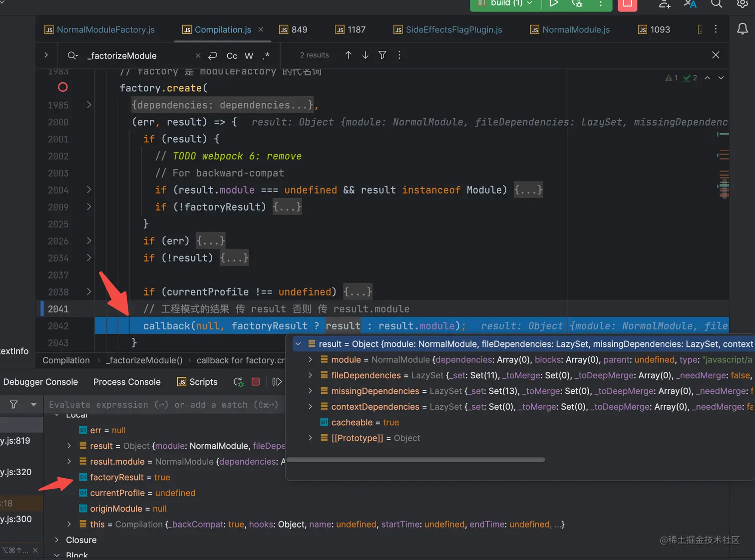Open Scripts tab in debugger
755x560 pixels.
(x=197, y=382)
